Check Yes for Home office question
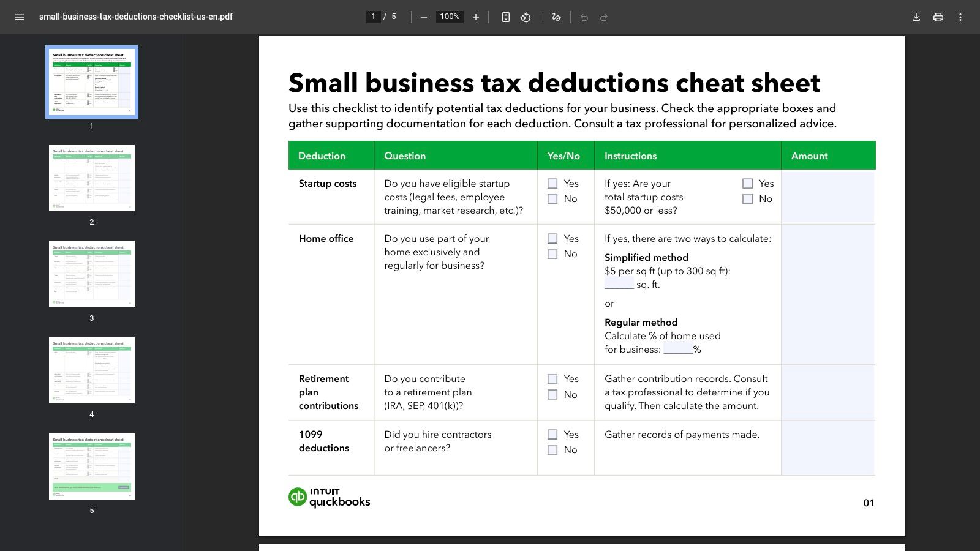This screenshot has width=980, height=551. 552,239
